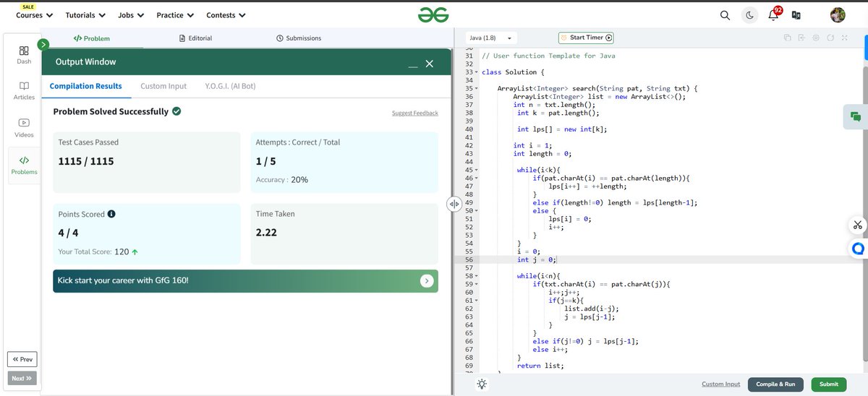868x396 pixels.
Task: Click the Time Taken 2.22 value
Action: (x=266, y=232)
